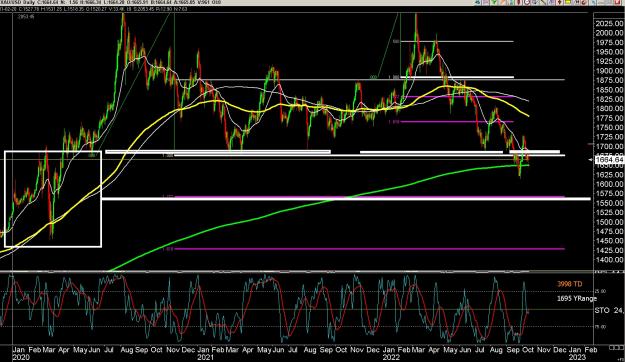Click the 1550.00 price axis label

609,203
